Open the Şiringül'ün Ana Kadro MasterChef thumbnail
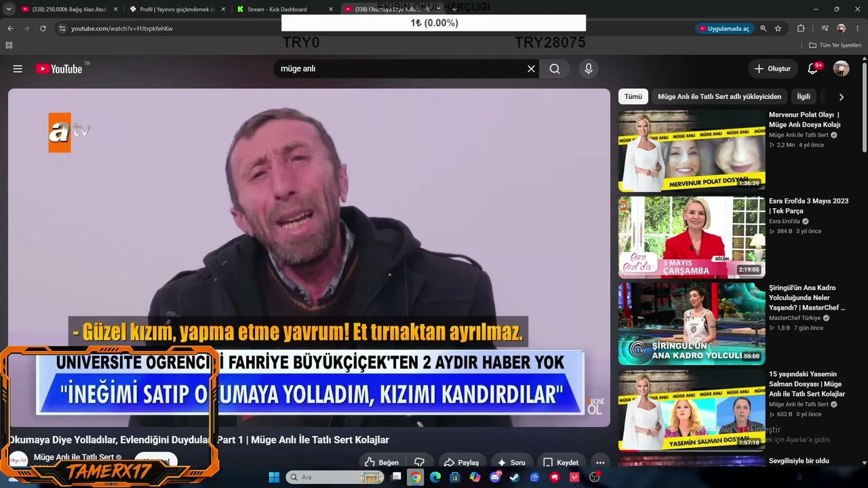Image resolution: width=868 pixels, height=488 pixels. [692, 324]
